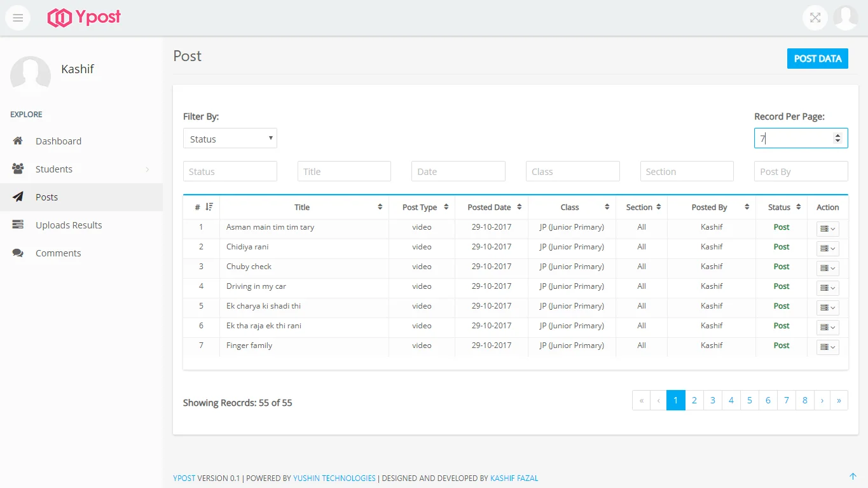Expand the Students sidebar submenu
Screen dimensions: 868x488
147,169
